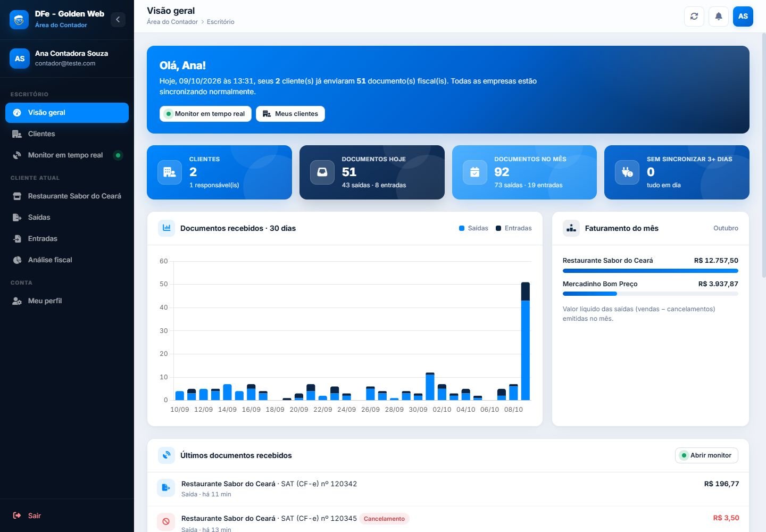The height and width of the screenshot is (532, 766).
Task: Click the Sem sincronizar plug icon
Action: tap(627, 172)
